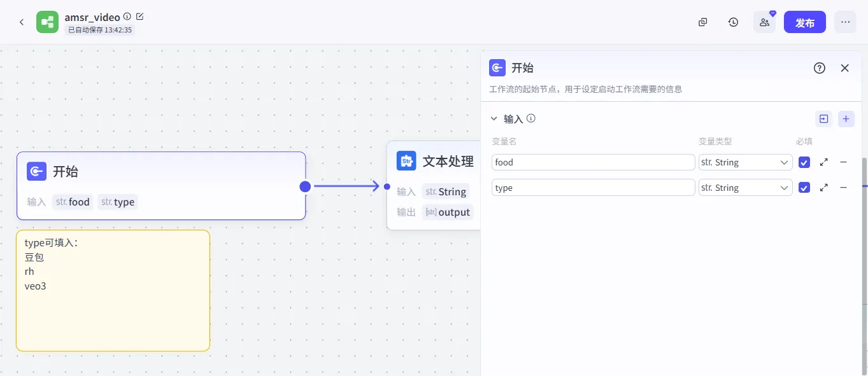Click the info icon beside the amsr_video title
The image size is (868, 376).
(127, 17)
